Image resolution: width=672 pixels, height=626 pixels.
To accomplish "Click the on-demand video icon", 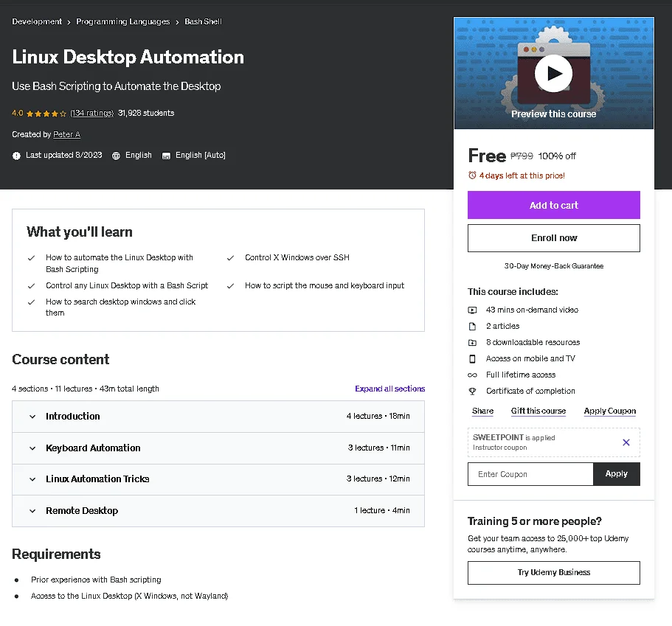I will tap(472, 310).
